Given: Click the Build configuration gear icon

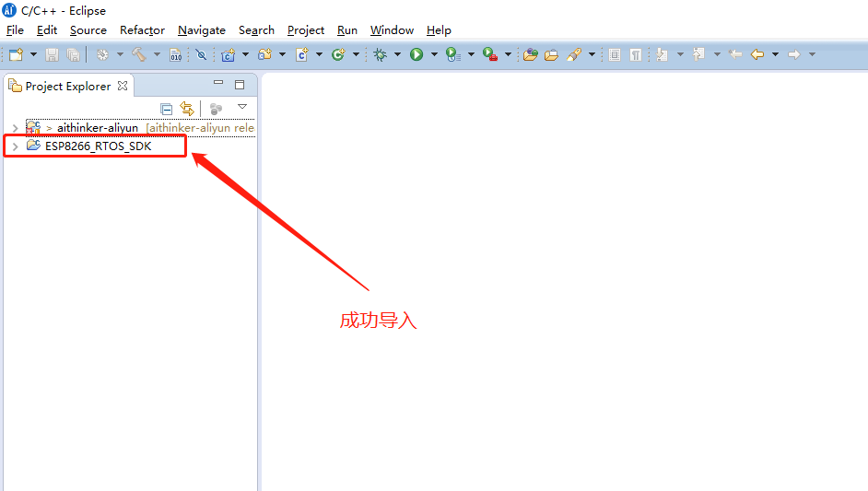Looking at the screenshot, I should click(102, 54).
